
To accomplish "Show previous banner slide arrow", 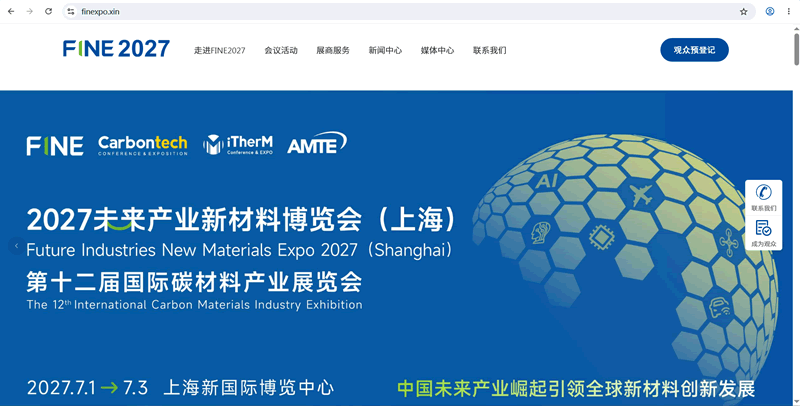I will coord(16,246).
